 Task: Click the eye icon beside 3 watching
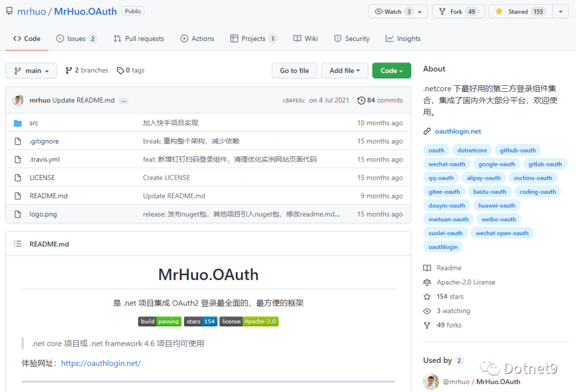[427, 311]
